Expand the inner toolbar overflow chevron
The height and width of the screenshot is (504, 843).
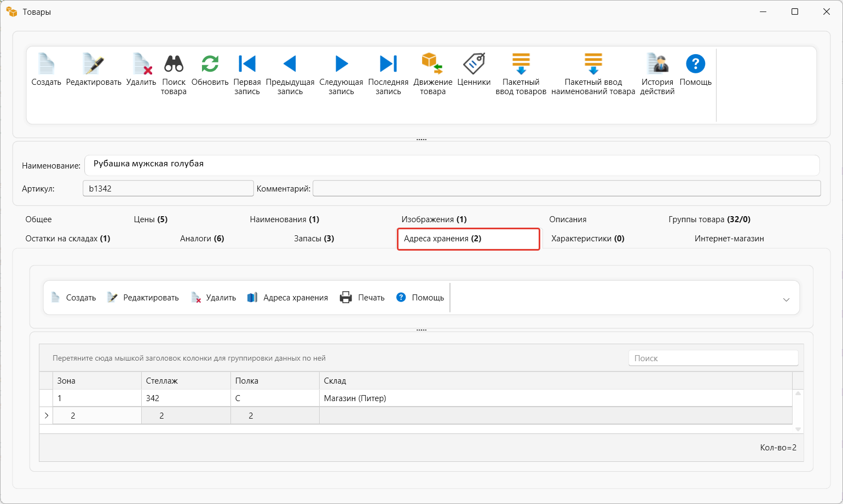tap(786, 299)
